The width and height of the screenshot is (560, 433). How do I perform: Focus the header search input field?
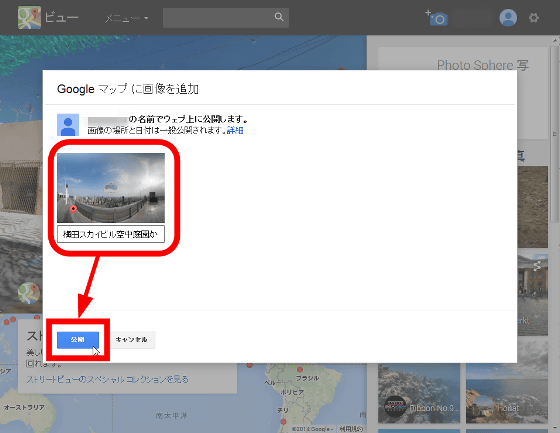coord(226,18)
